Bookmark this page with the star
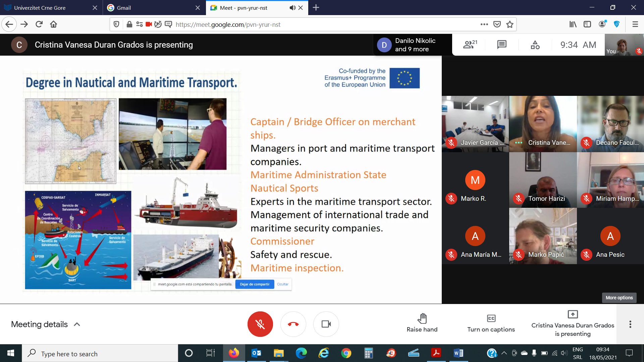Screen dimensions: 644x362 tap(510, 24)
